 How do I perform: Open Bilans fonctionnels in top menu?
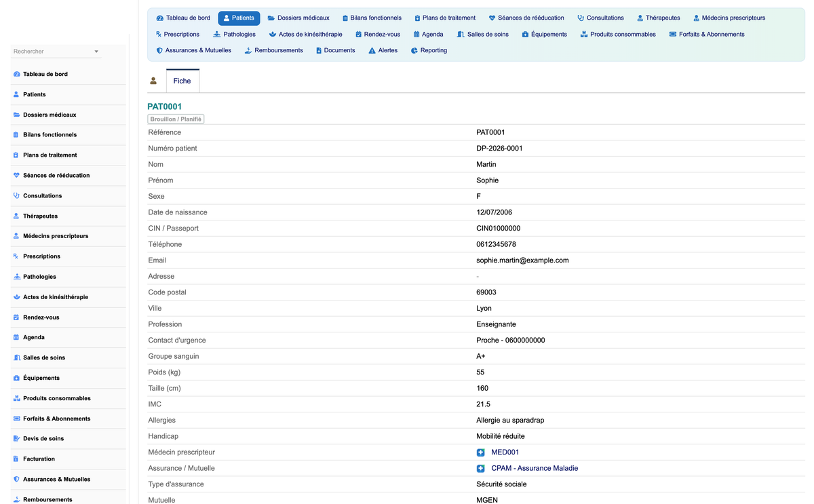(x=372, y=18)
